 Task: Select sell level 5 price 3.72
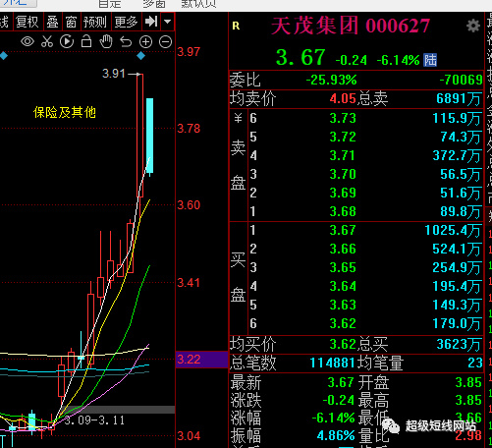click(343, 137)
